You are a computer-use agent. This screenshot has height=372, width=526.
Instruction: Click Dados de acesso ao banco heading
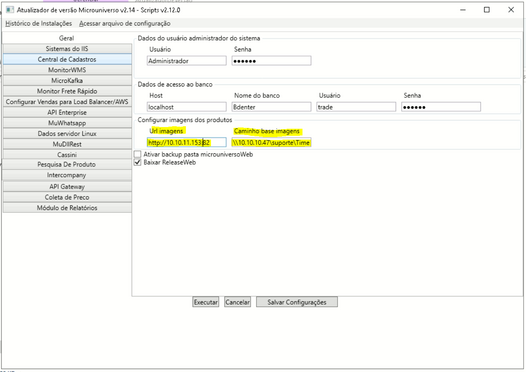(175, 85)
